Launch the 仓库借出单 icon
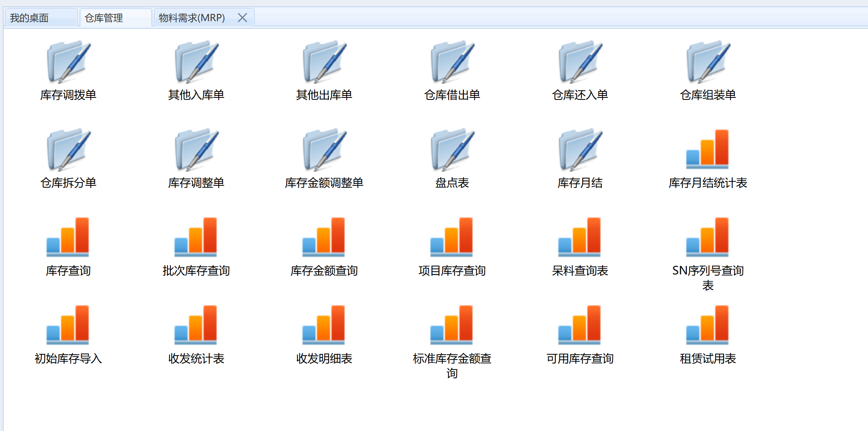The width and height of the screenshot is (868, 431). (x=452, y=62)
